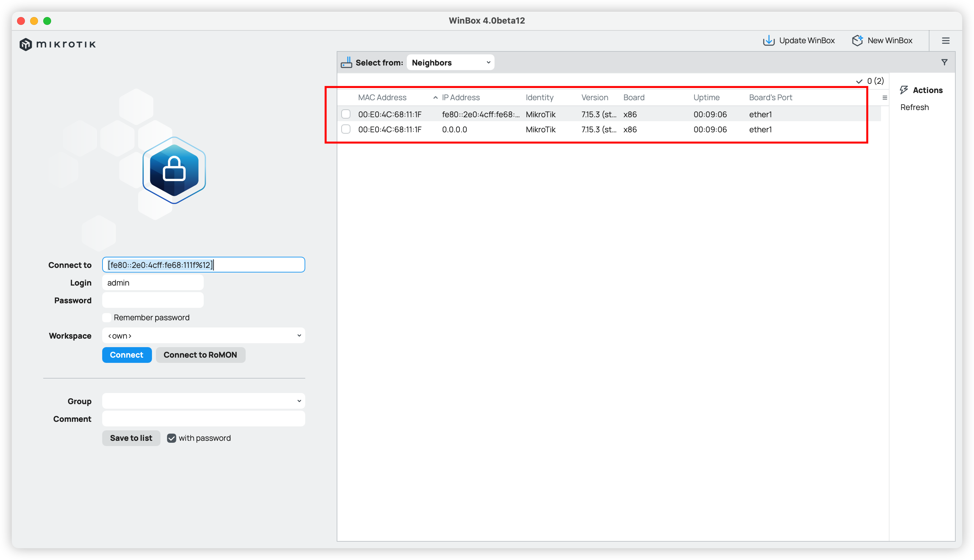Sort by the Board column header
The height and width of the screenshot is (560, 974).
point(633,97)
